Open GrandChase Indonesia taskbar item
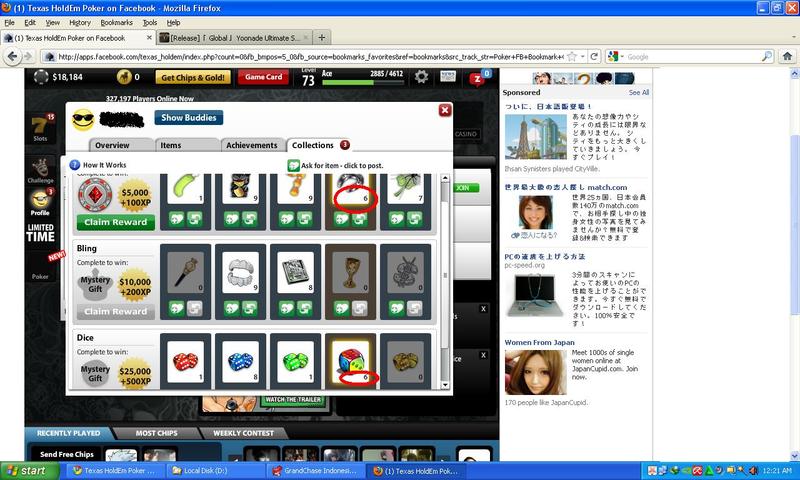The image size is (800, 480). pyautogui.click(x=316, y=471)
